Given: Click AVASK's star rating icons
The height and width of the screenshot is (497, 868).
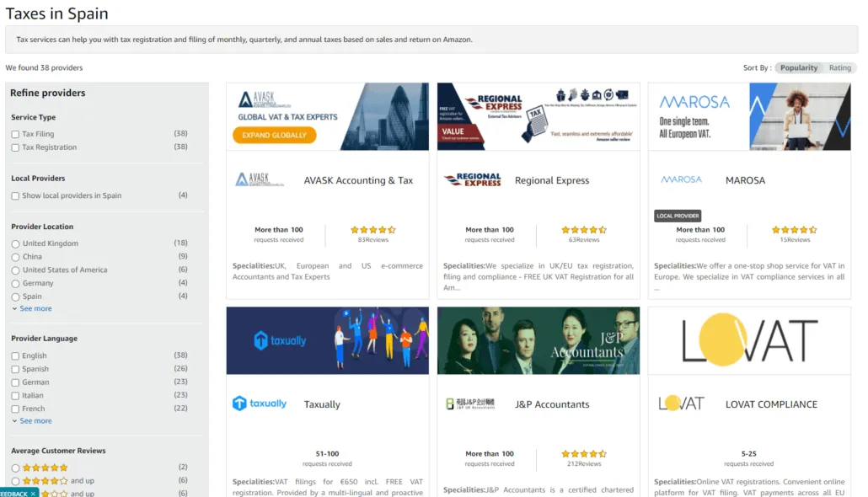Looking at the screenshot, I should (x=373, y=230).
